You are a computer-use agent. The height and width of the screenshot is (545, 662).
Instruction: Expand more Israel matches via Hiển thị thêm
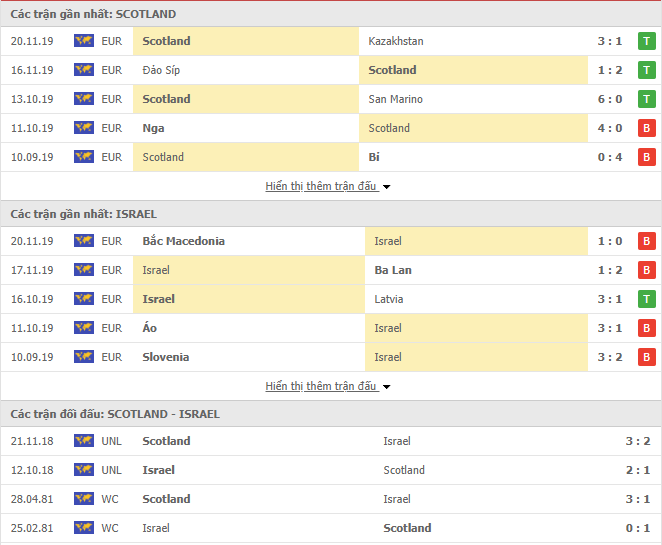point(321,386)
